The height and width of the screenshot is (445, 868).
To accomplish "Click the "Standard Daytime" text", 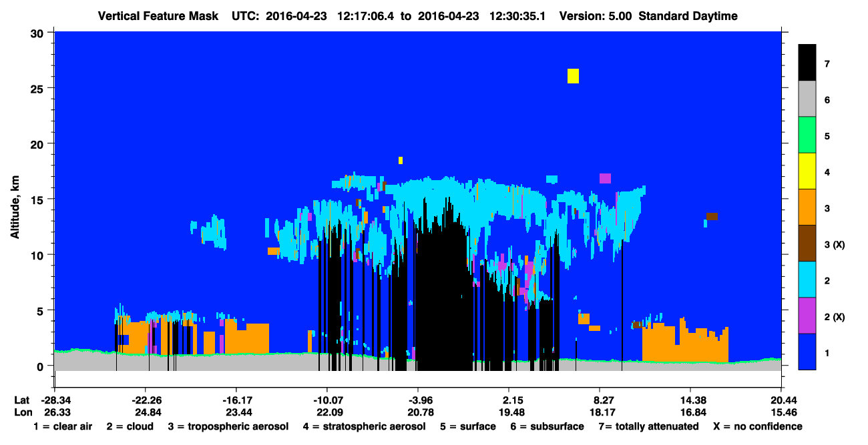I will tap(688, 16).
